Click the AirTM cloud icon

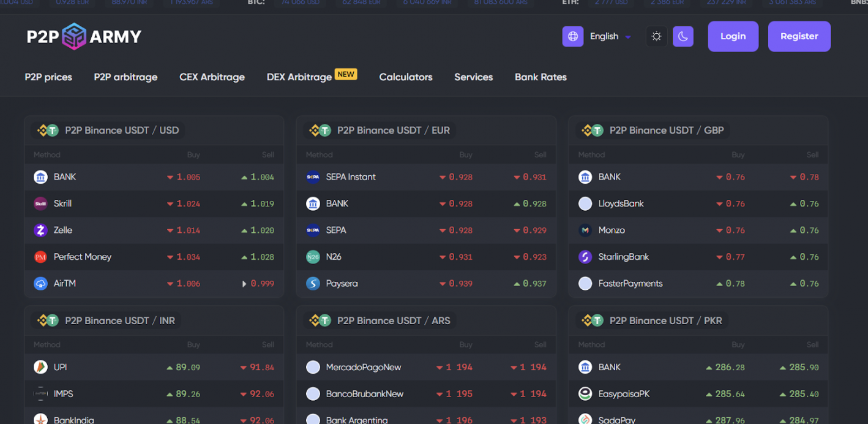pyautogui.click(x=40, y=284)
